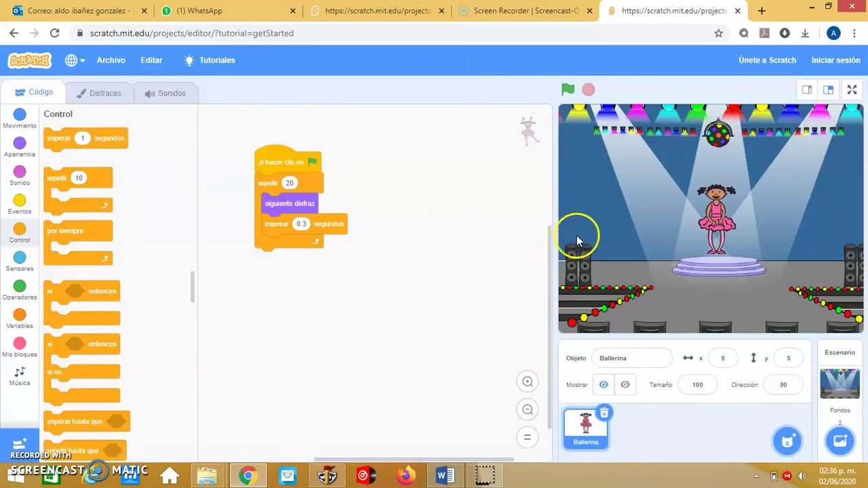Select the Escenario stage backdrop thumbnail
Screen dimensions: 868x488
[x=840, y=384]
